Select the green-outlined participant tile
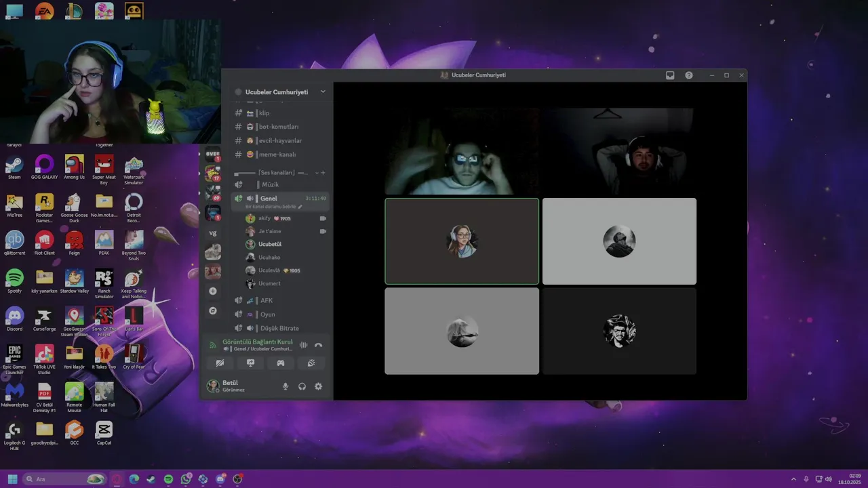The width and height of the screenshot is (868, 488). 462,241
